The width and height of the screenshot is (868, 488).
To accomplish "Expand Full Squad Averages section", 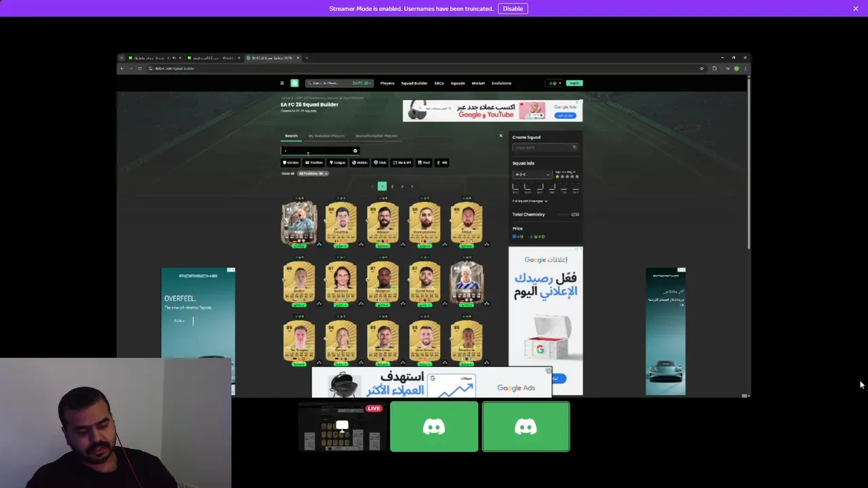I will 530,201.
